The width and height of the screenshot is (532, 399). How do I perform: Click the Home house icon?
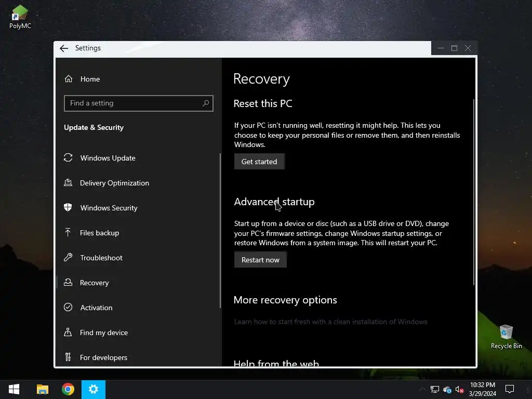click(x=69, y=79)
